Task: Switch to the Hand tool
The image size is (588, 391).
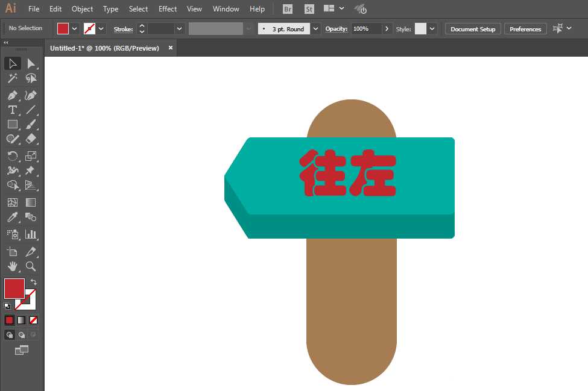Action: (13, 266)
